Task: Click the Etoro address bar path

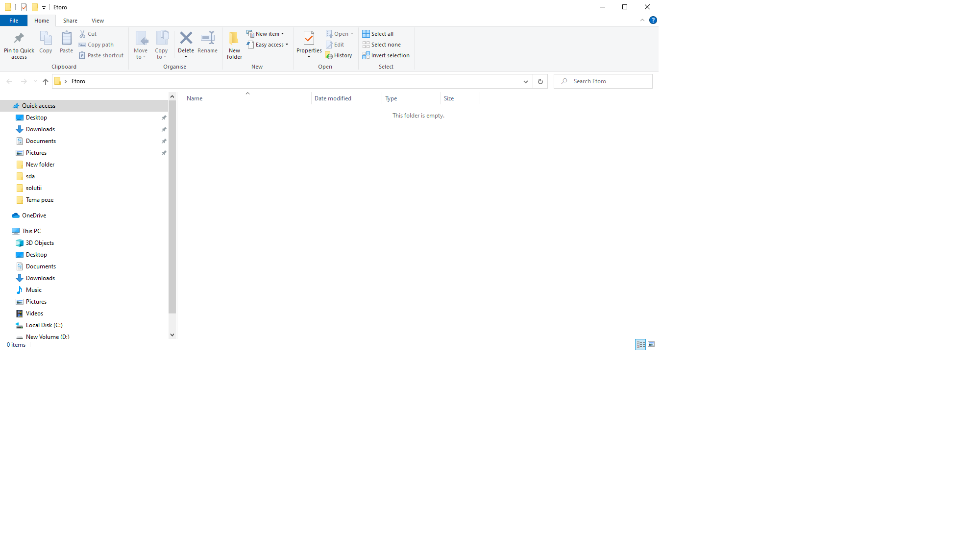Action: [78, 81]
